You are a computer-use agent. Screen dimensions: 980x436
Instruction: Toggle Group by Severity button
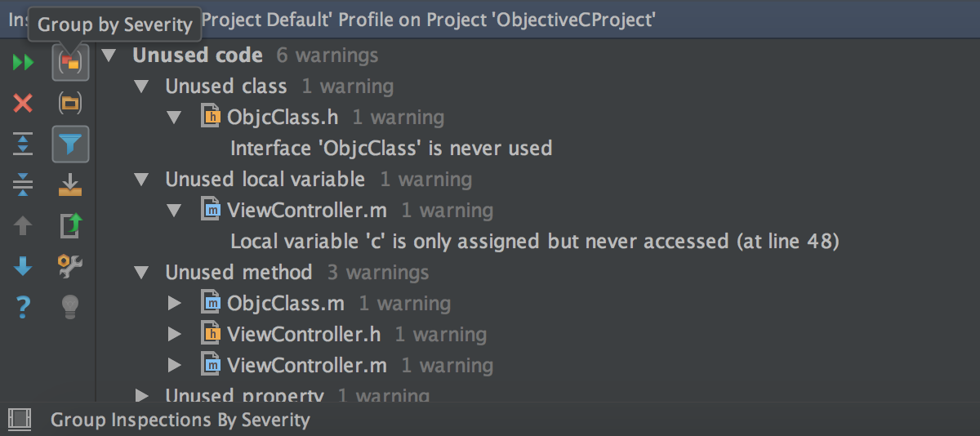coord(70,62)
